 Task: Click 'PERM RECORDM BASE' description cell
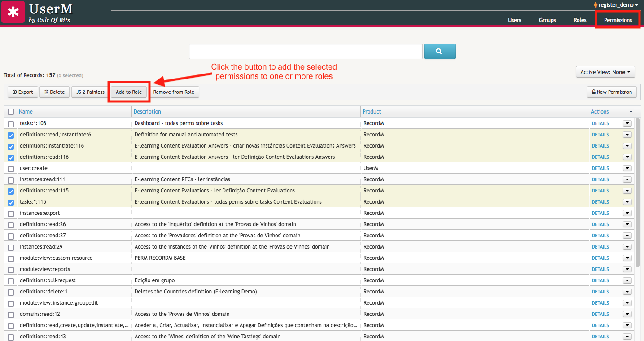tap(246, 258)
